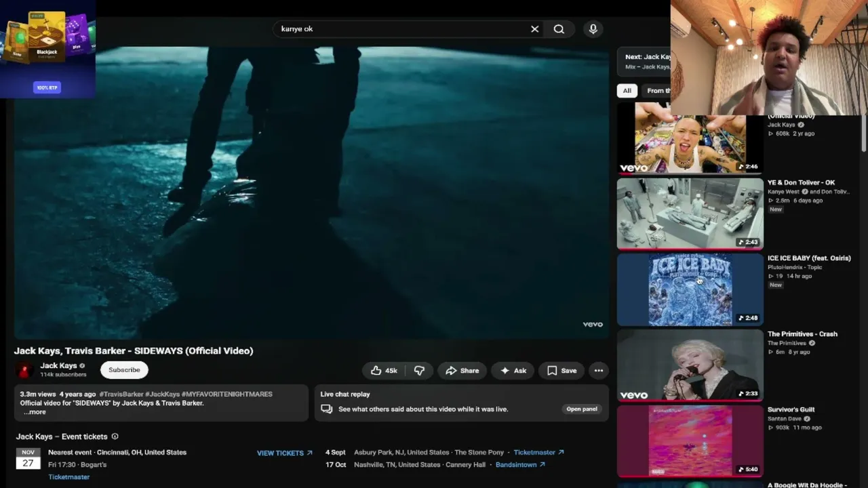Click the #MYFAVORITENIGHTMARES hashtag

point(227,394)
